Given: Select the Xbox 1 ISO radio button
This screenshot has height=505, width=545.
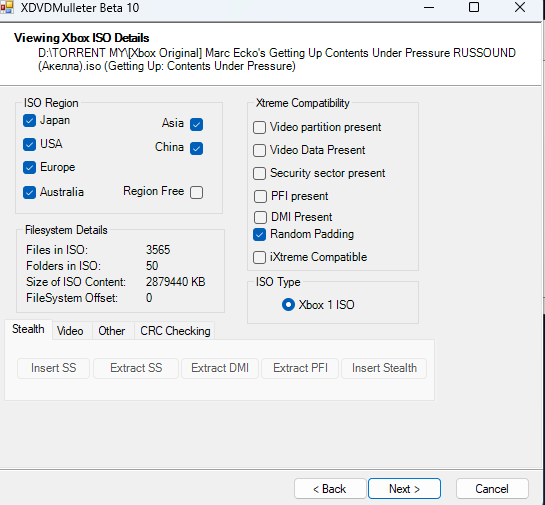Looking at the screenshot, I should [x=288, y=305].
